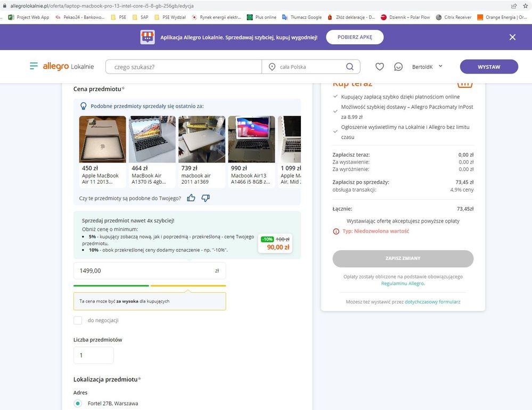Click thumbs up for similar items
The height and width of the screenshot is (410, 532).
(191, 198)
